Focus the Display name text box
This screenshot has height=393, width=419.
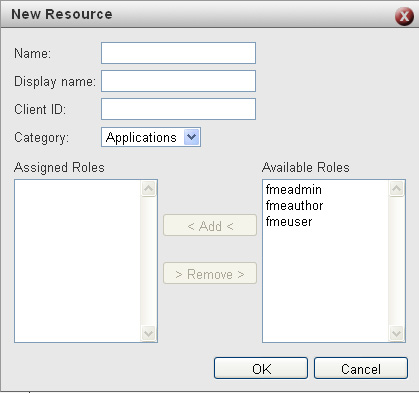click(x=178, y=81)
